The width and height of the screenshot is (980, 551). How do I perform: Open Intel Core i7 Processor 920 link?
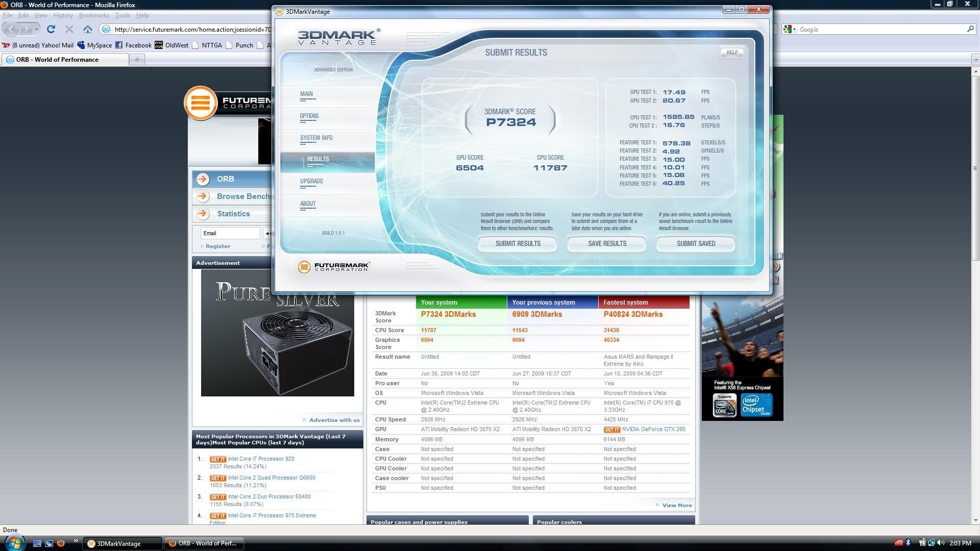point(261,459)
